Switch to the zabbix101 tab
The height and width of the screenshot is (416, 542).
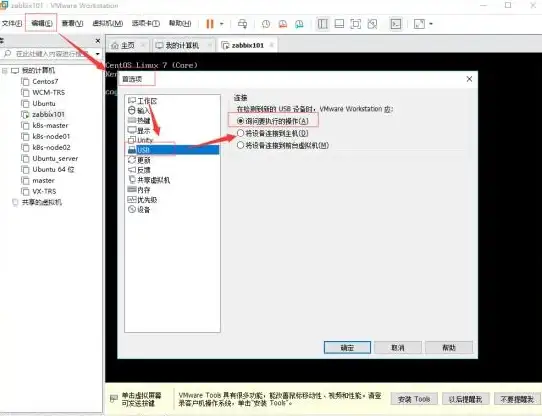coord(247,45)
